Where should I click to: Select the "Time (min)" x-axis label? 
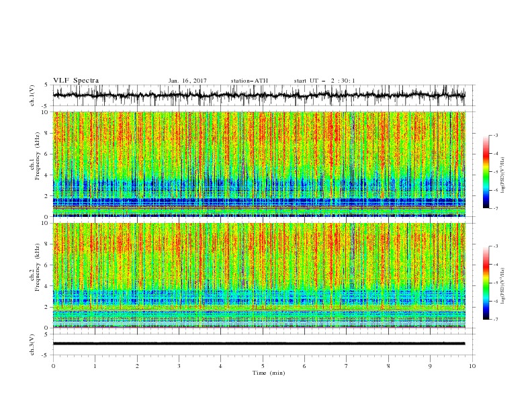pos(269,373)
